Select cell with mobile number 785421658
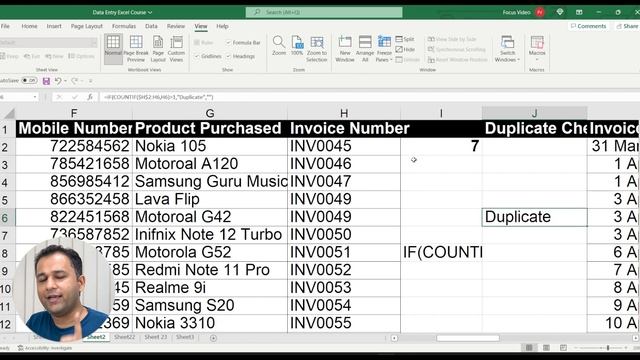Screen dimensions: 640x360 74,164
